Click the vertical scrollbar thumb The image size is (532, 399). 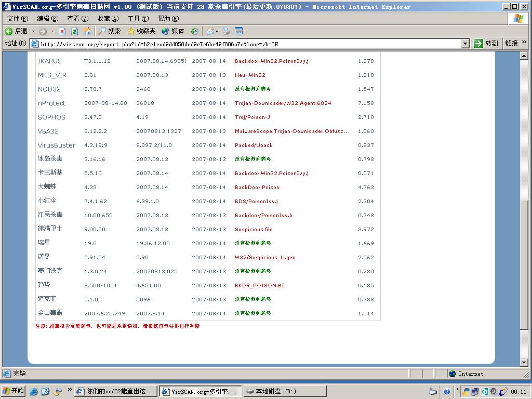tap(524, 264)
